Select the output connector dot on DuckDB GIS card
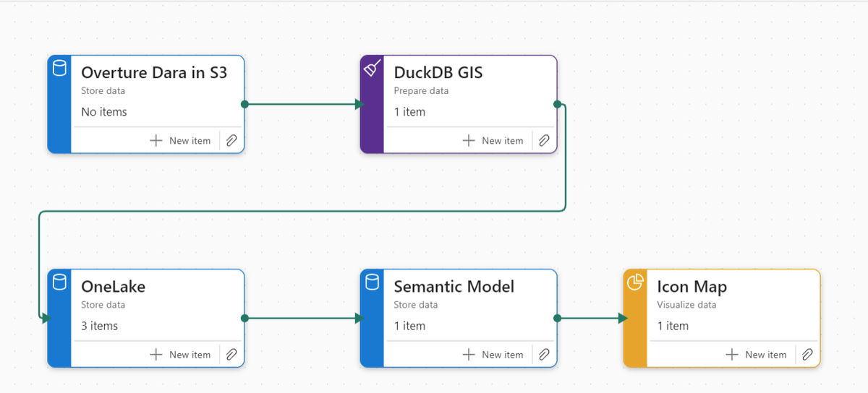868x393 pixels. pos(557,104)
